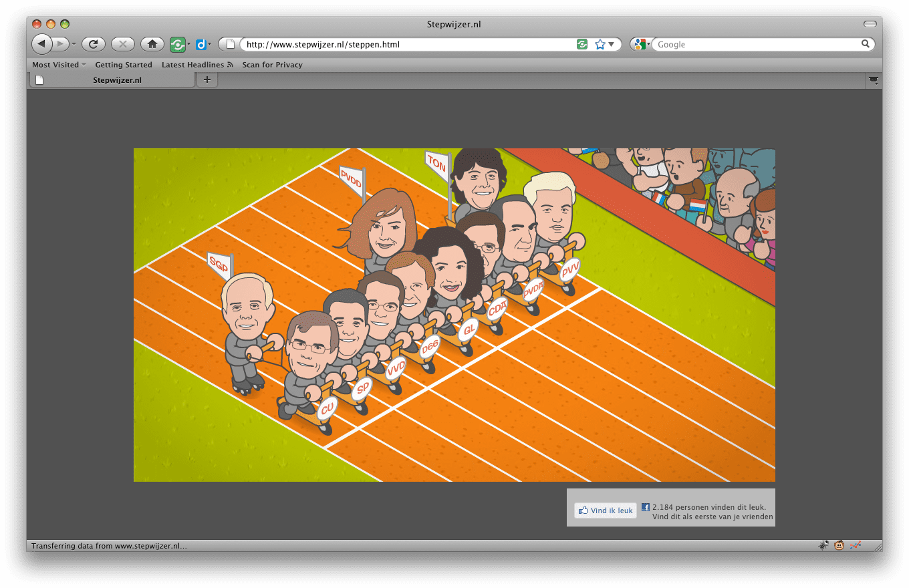Screen dimensions: 909x588
Task: Click the PVV scooter sign
Action: (570, 270)
